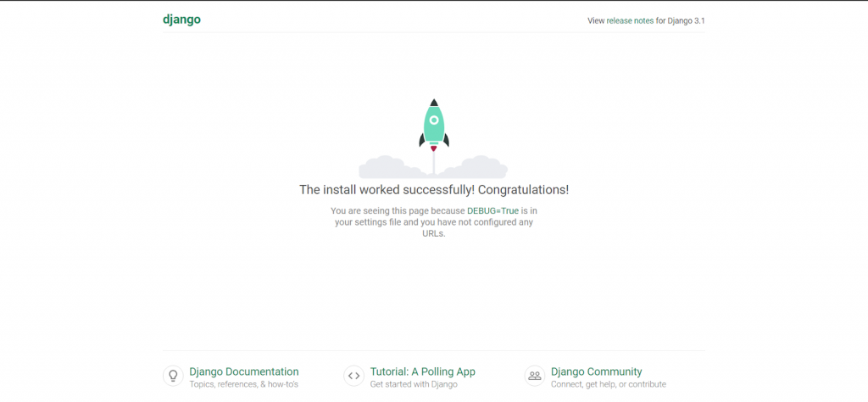Open Tutorial: A Polling App link
Image resolution: width=868 pixels, height=402 pixels.
(x=423, y=371)
